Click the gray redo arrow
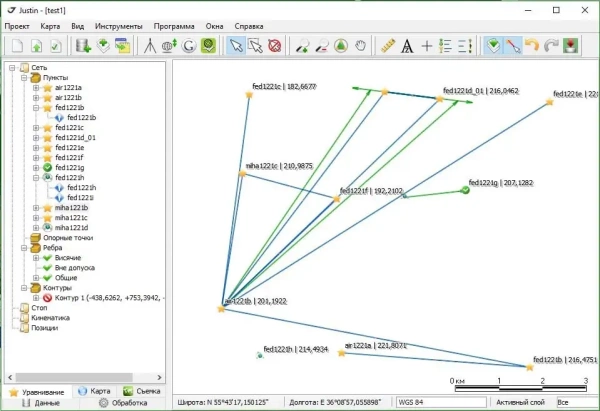600x411 pixels. [x=551, y=46]
